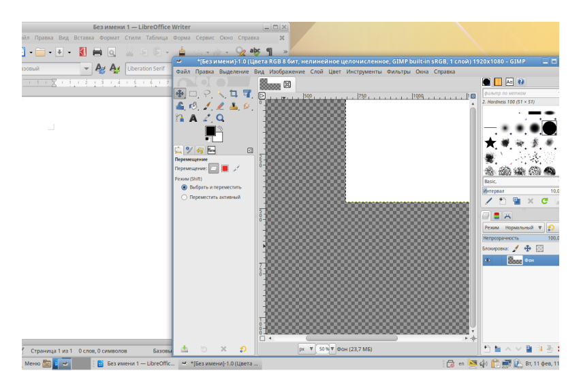Switch to the Brushes tab
Screen dimensions: 581x392
[x=486, y=82]
